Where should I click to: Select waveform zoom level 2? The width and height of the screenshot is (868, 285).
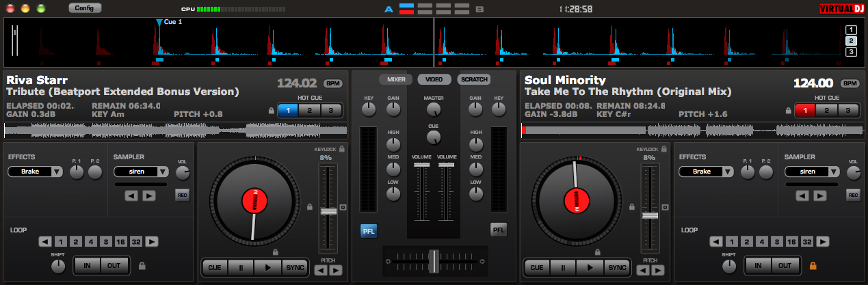pos(851,41)
